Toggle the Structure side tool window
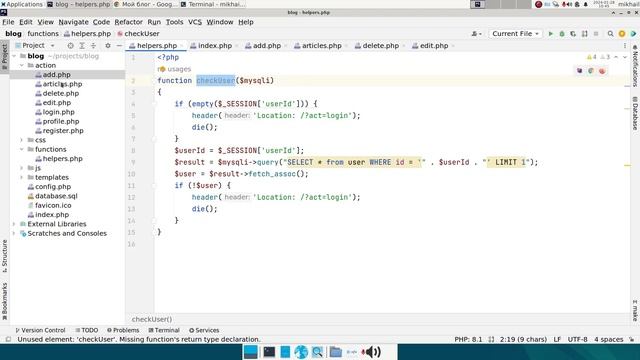Viewport: 640px width, 360px height. point(4,256)
